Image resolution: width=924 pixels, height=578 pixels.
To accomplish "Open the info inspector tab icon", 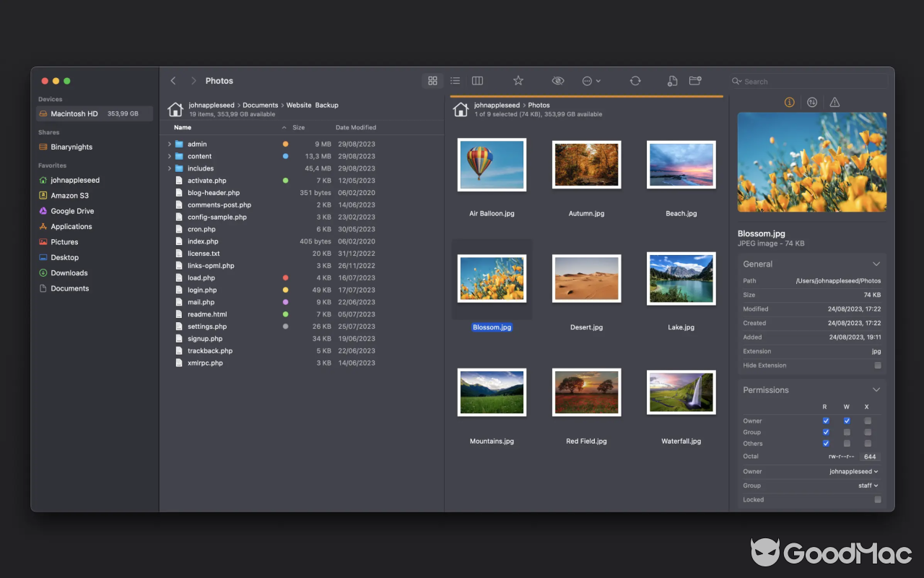I will click(x=789, y=103).
